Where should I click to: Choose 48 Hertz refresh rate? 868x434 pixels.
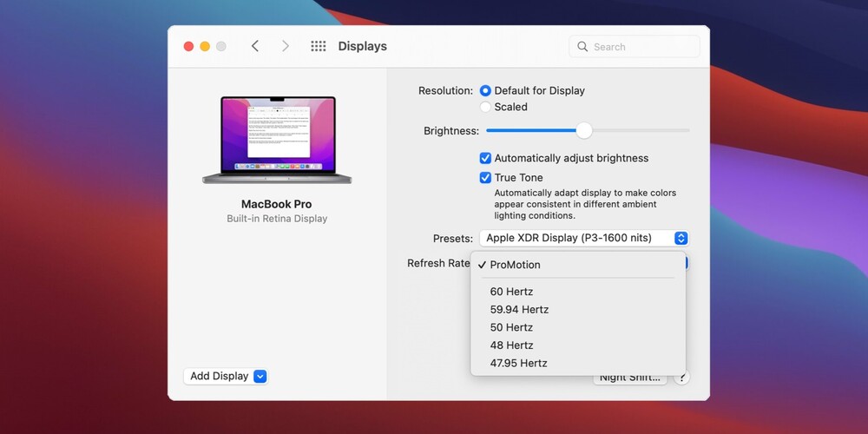(578, 345)
